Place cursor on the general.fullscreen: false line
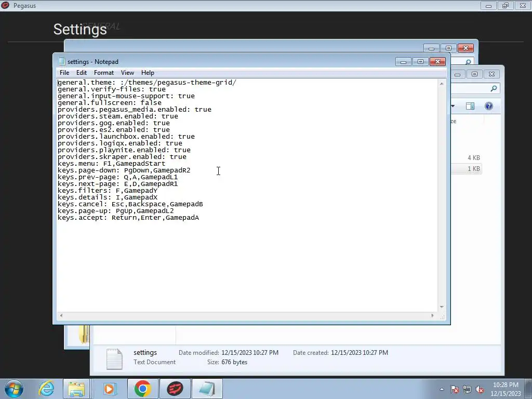532x399 pixels. coord(110,102)
